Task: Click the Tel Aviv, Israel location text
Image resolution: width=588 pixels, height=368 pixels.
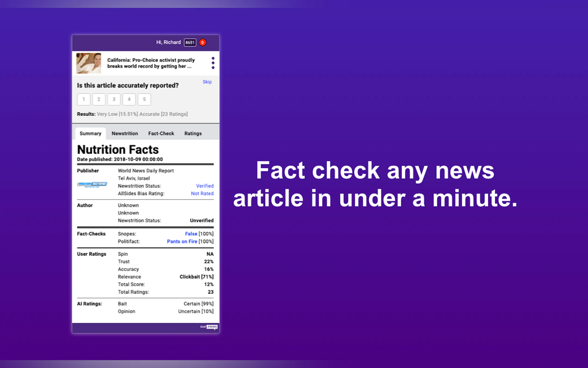Action: [134, 178]
